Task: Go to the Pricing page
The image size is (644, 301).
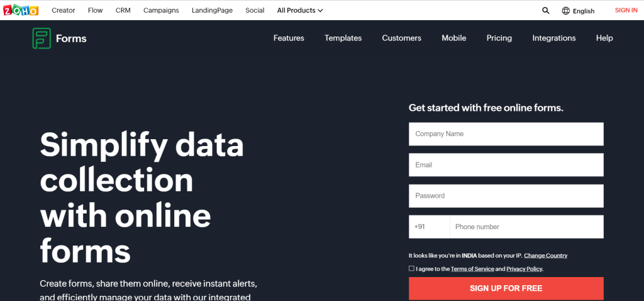Action: click(x=499, y=38)
